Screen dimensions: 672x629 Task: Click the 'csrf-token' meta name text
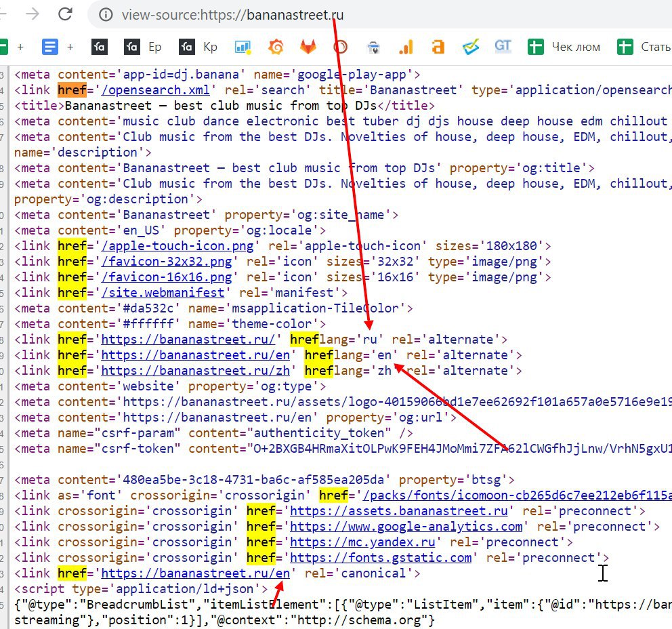(138, 449)
